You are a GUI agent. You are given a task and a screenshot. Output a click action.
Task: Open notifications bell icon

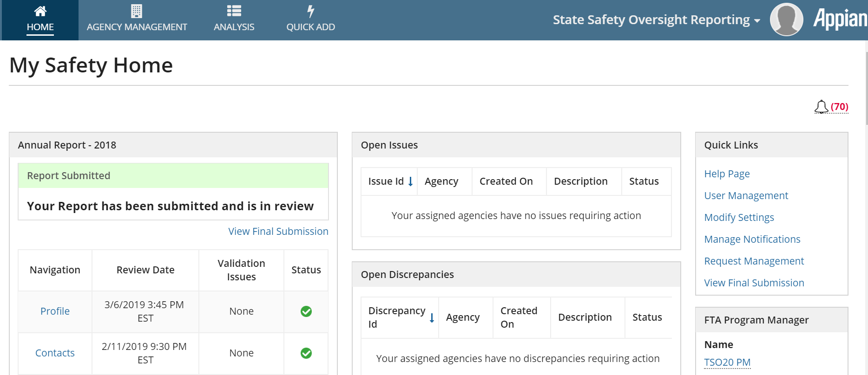pyautogui.click(x=821, y=107)
